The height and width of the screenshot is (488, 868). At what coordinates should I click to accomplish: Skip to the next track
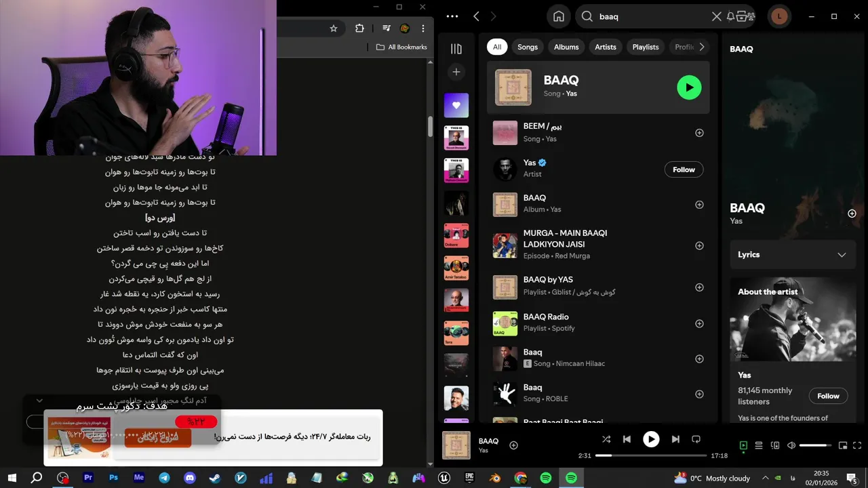675,439
